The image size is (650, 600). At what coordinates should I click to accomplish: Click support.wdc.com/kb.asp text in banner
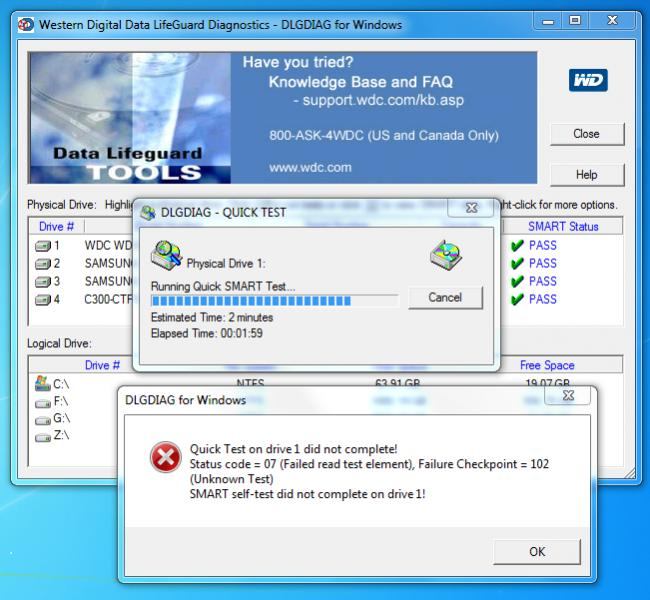383,100
